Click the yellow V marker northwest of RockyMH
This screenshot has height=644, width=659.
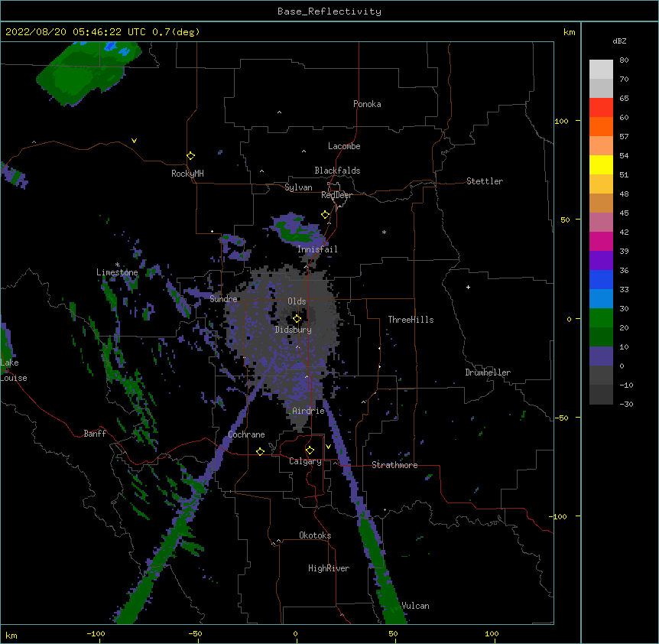(134, 141)
